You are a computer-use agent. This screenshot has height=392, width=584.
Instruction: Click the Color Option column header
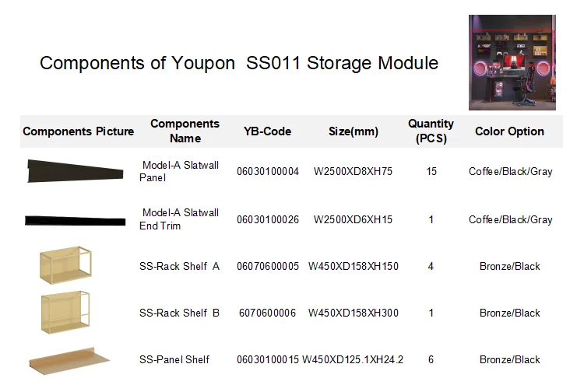pos(509,131)
